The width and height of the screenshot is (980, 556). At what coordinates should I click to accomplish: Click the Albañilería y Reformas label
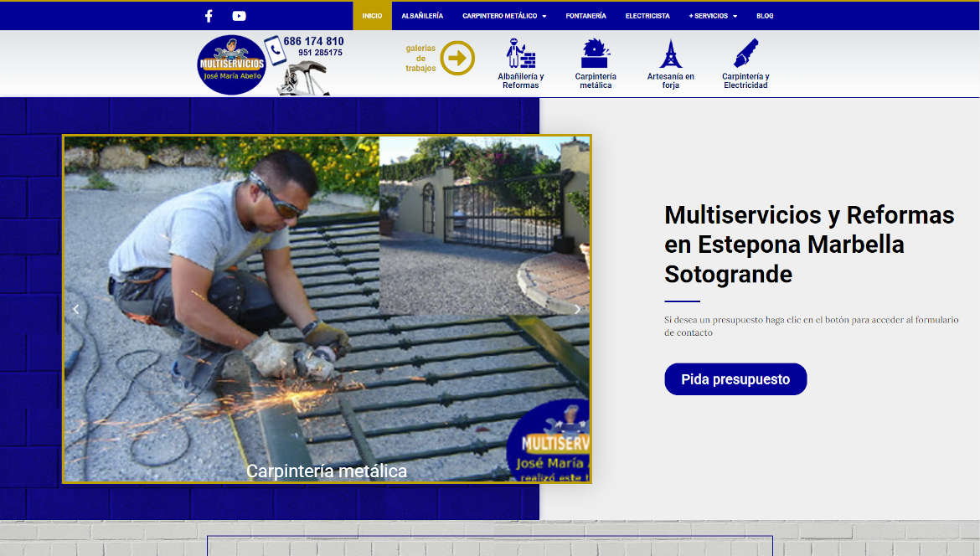click(521, 80)
